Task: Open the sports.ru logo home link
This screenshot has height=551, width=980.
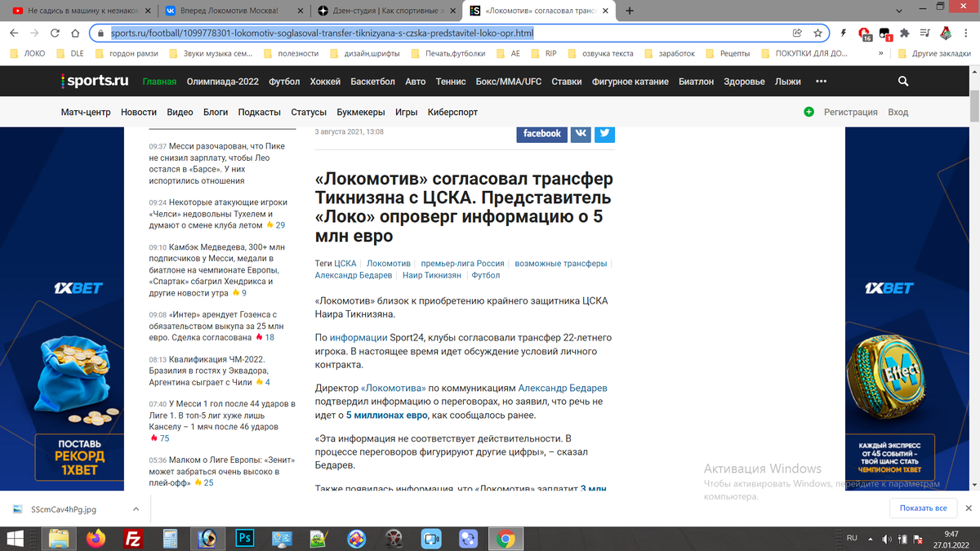Action: click(x=96, y=82)
